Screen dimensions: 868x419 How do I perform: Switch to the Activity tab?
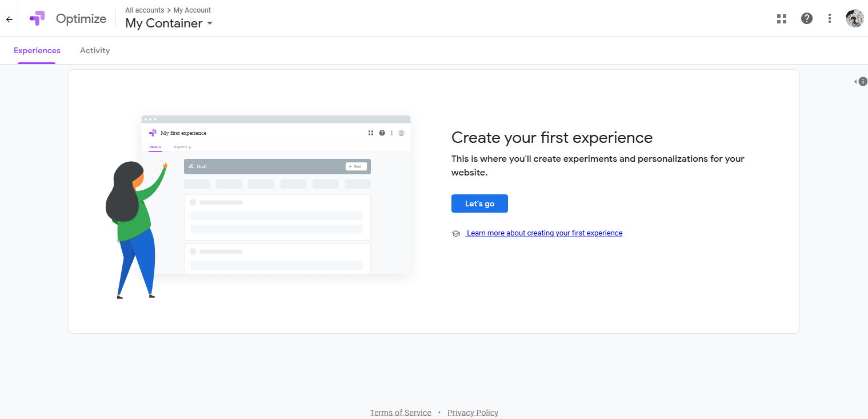95,50
